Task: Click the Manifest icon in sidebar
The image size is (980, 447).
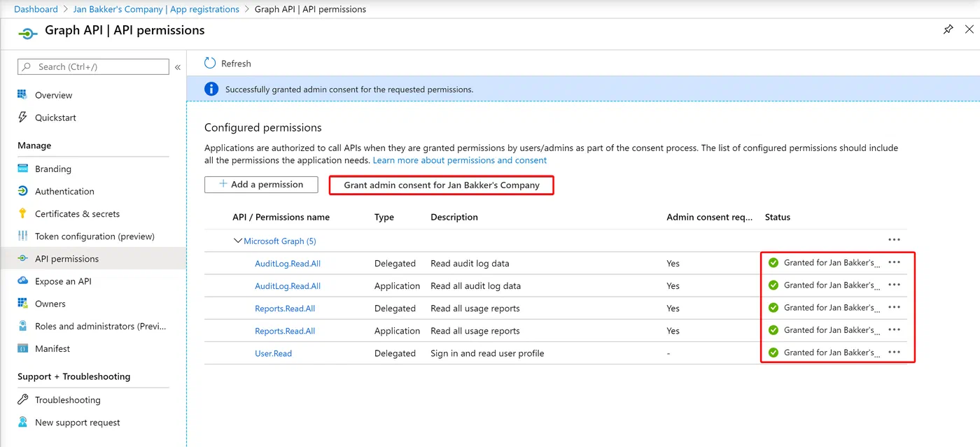Action: click(x=22, y=348)
